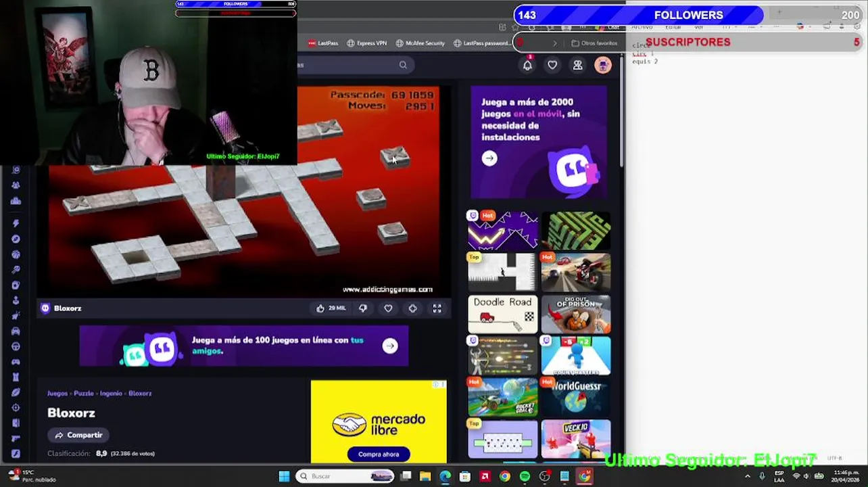Select the American football sidebar icon
Screen dimensions: 868x487
click(x=16, y=392)
